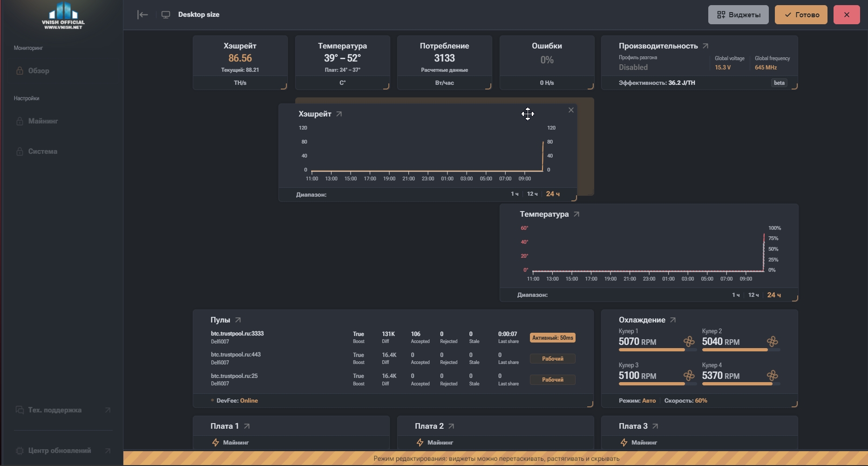
Task: Click Эффективность 36.2 J/TH text
Action: click(657, 83)
